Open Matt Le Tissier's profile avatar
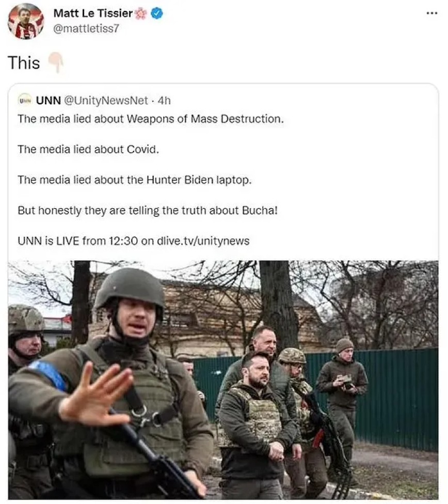Viewport: 448px width, 504px height. click(25, 21)
